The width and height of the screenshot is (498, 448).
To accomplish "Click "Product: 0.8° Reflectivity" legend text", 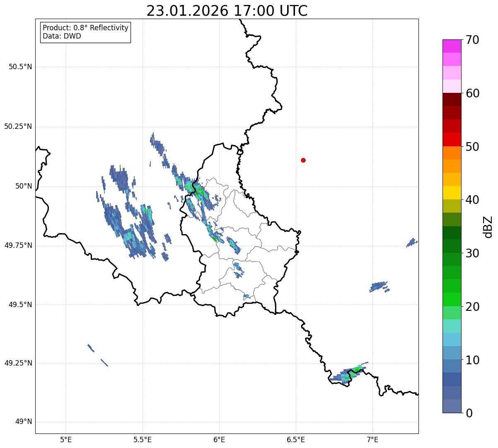I will click(86, 28).
